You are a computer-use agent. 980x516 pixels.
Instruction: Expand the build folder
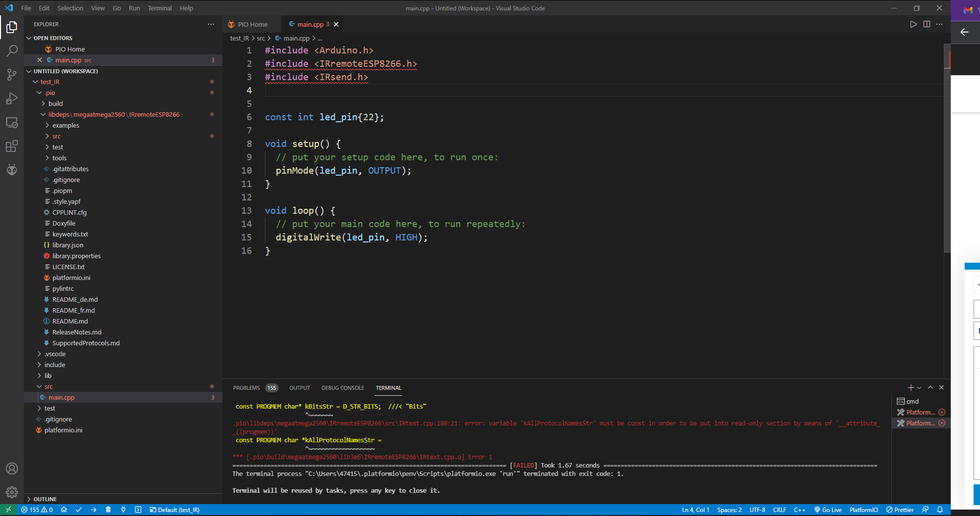pos(55,103)
